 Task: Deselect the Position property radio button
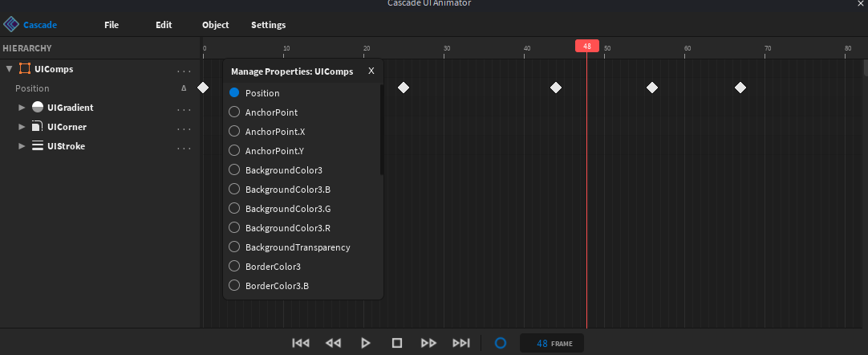tap(234, 93)
